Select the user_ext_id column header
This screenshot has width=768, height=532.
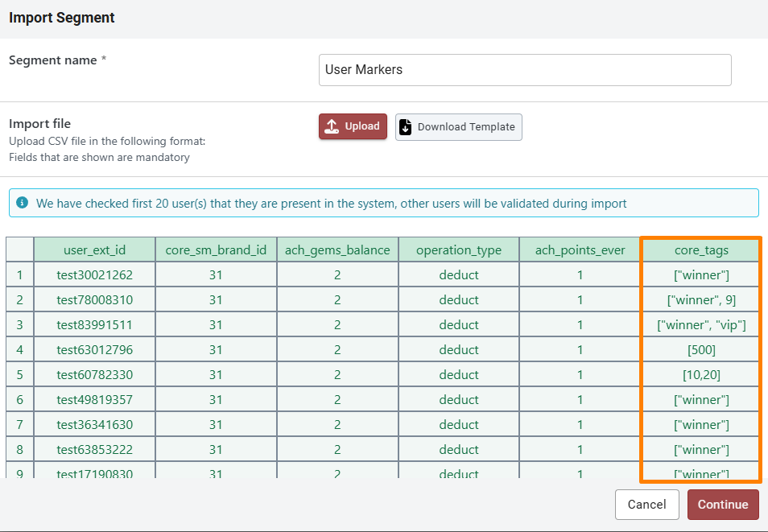[x=94, y=250]
